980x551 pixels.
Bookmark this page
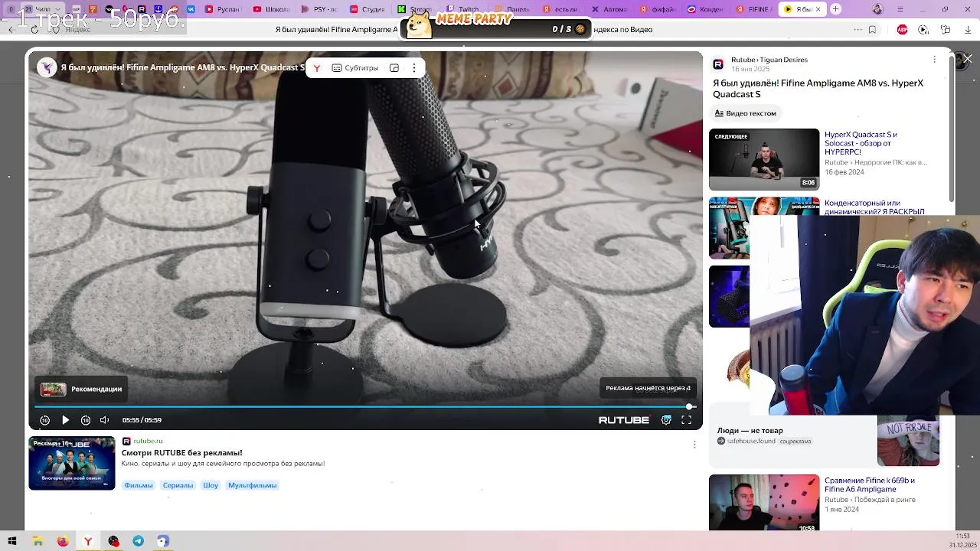click(872, 30)
